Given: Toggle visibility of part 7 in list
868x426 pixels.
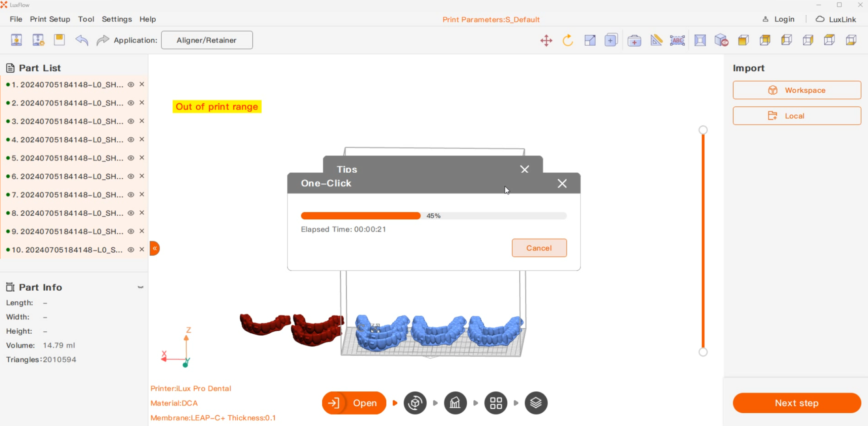Looking at the screenshot, I should point(130,194).
